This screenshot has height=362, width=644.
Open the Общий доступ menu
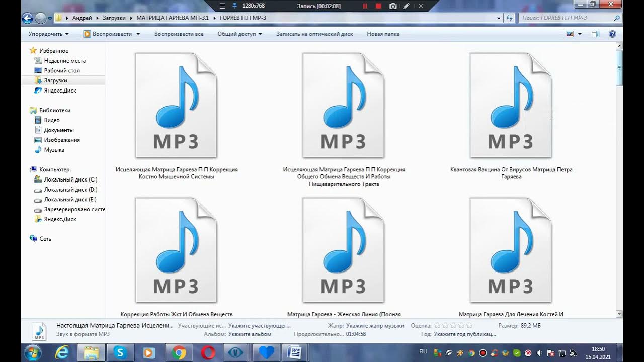(x=239, y=34)
